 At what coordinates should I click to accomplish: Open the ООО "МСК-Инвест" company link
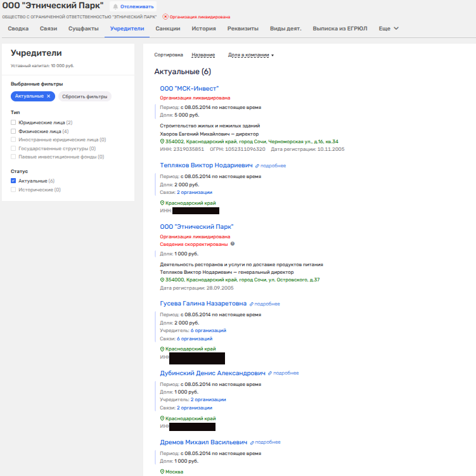pos(189,88)
